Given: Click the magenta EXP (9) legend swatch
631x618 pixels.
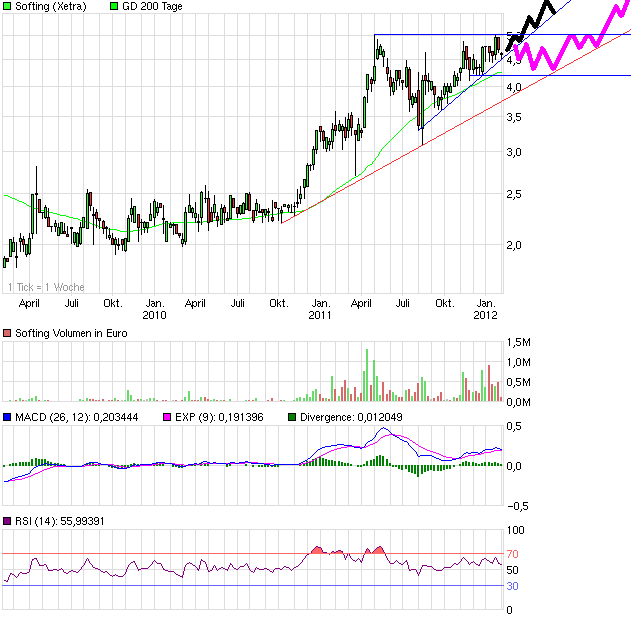Looking at the screenshot, I should point(167,417).
